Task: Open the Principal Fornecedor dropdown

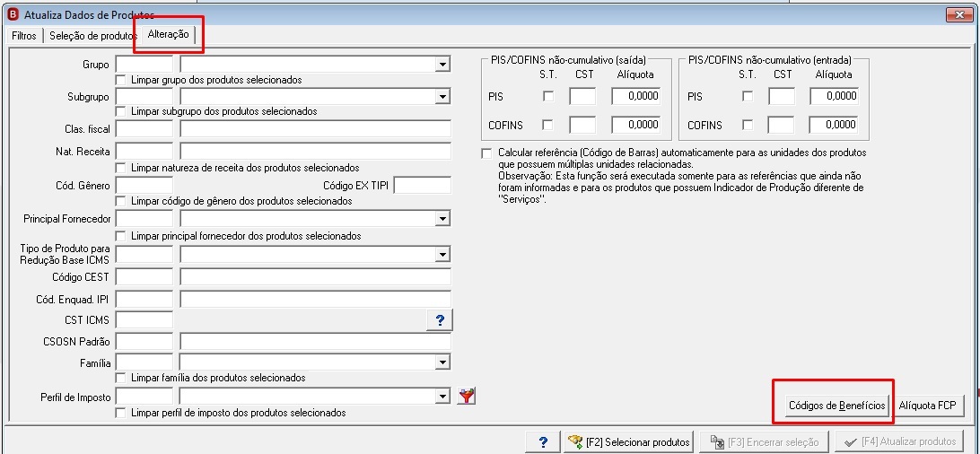Action: coord(442,219)
